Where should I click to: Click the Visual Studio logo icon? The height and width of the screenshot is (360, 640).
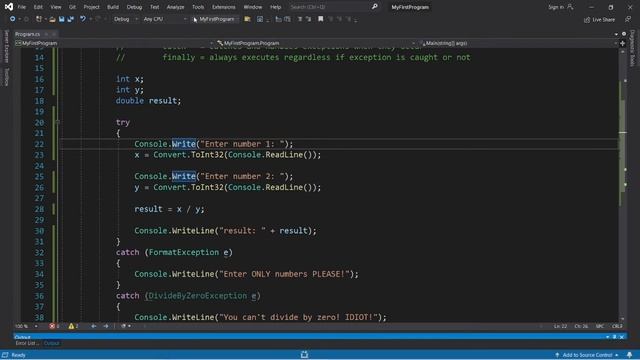click(9, 7)
